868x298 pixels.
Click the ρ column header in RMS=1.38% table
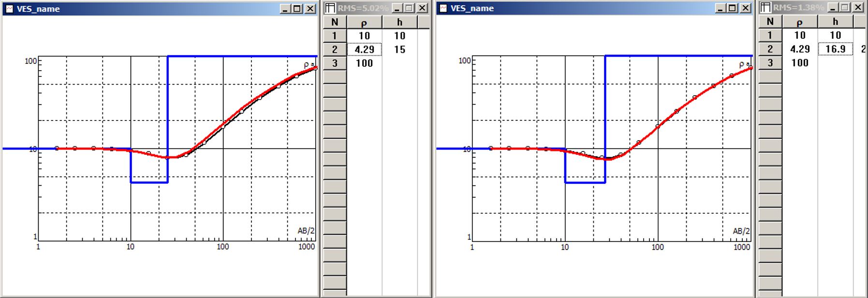pyautogui.click(x=800, y=22)
